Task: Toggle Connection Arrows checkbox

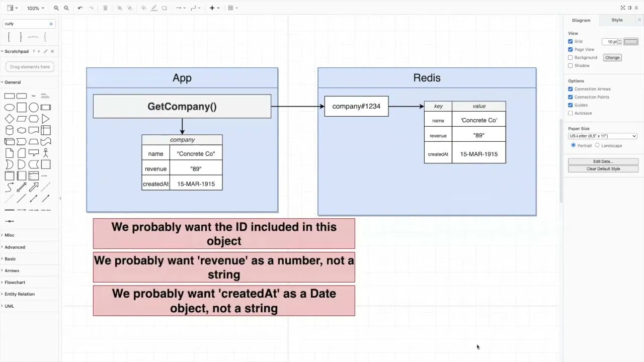Action: click(x=571, y=89)
